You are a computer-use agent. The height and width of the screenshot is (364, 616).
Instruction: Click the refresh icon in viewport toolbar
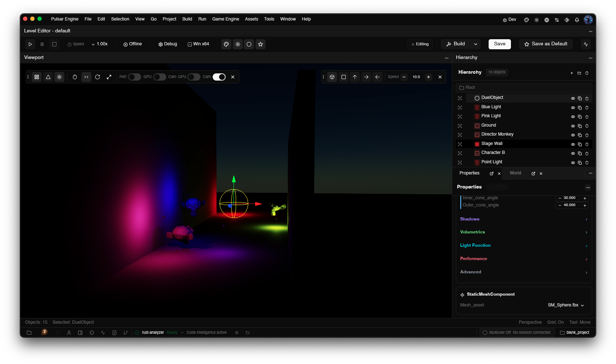point(98,77)
